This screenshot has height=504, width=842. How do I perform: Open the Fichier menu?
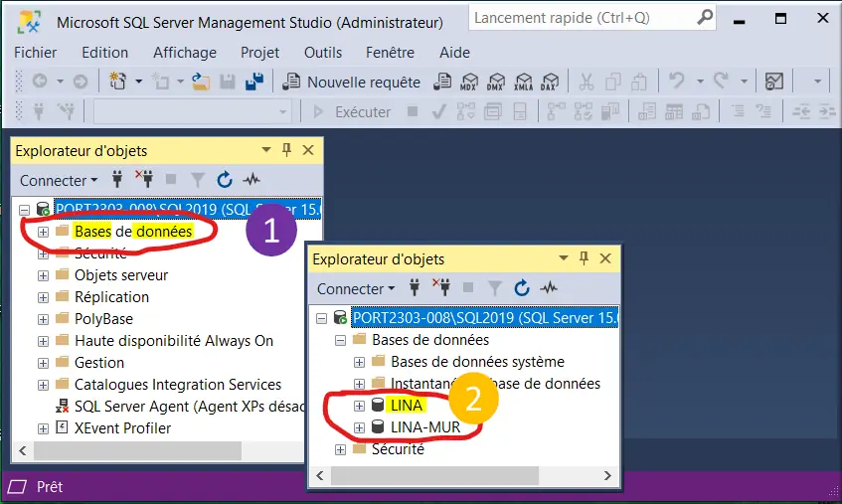coord(35,52)
